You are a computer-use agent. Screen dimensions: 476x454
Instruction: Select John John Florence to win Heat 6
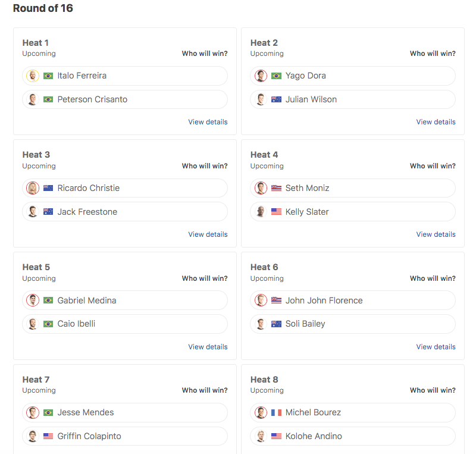click(x=353, y=300)
